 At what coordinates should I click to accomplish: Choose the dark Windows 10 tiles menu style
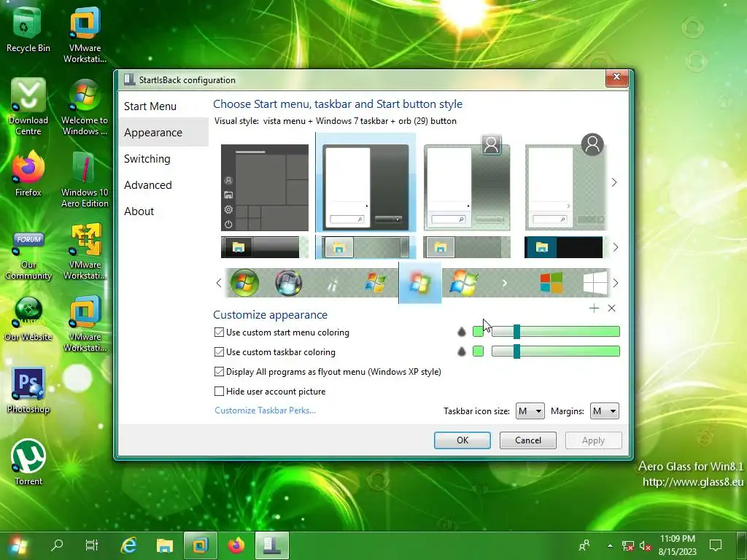(x=264, y=187)
